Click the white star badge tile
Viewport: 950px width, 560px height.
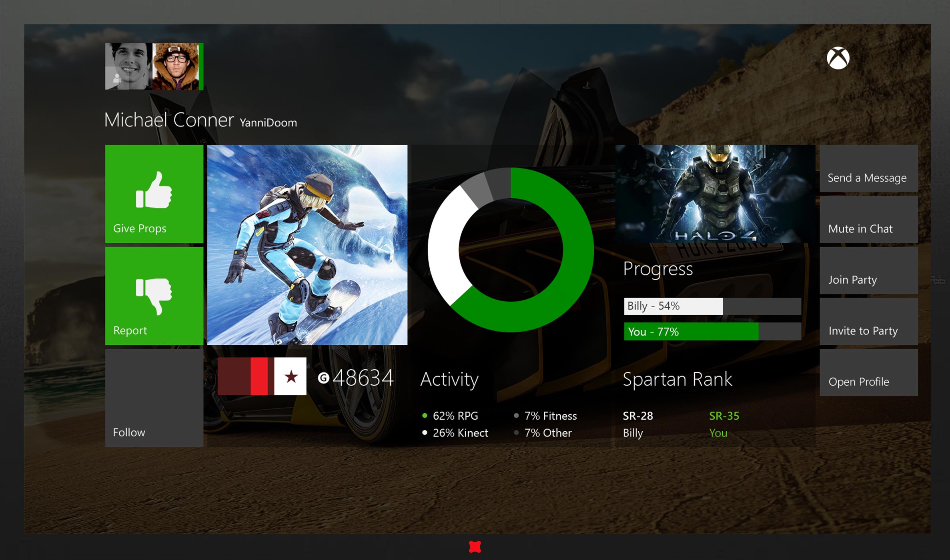[291, 376]
